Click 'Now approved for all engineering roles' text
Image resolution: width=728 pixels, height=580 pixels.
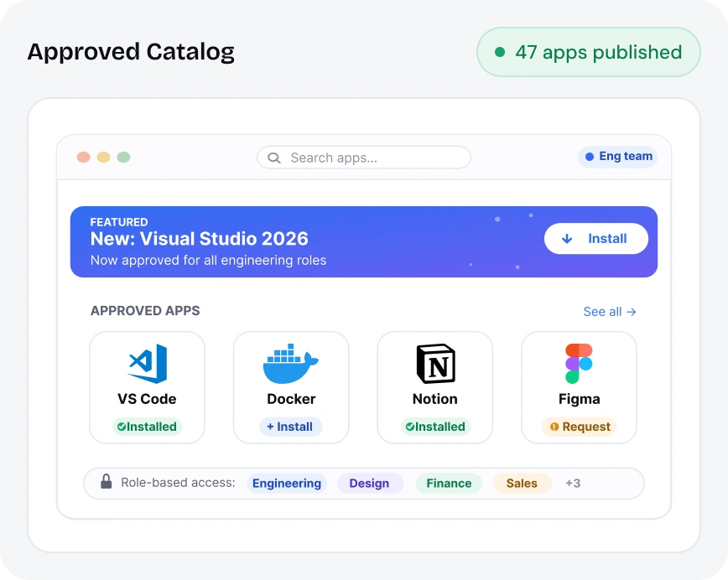pyautogui.click(x=209, y=261)
